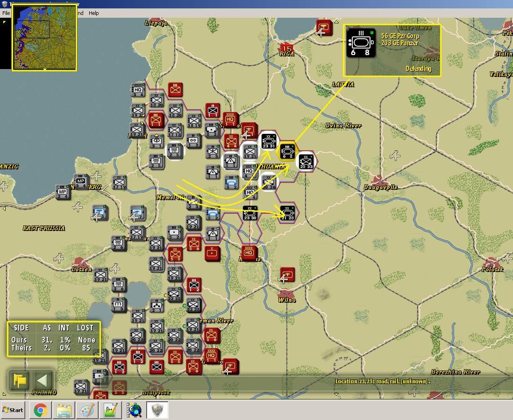This screenshot has width=513, height=420.
Task: Select the Soviet air unit north of Riga
Action: click(x=324, y=27)
